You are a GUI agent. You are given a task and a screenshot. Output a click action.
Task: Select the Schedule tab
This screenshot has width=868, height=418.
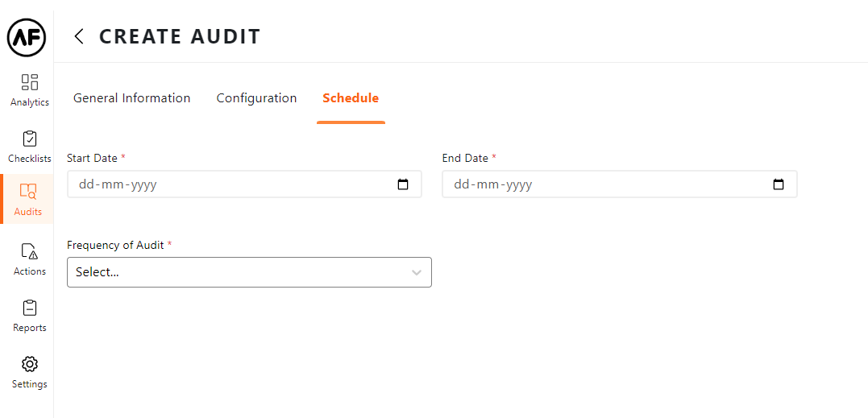coord(351,98)
